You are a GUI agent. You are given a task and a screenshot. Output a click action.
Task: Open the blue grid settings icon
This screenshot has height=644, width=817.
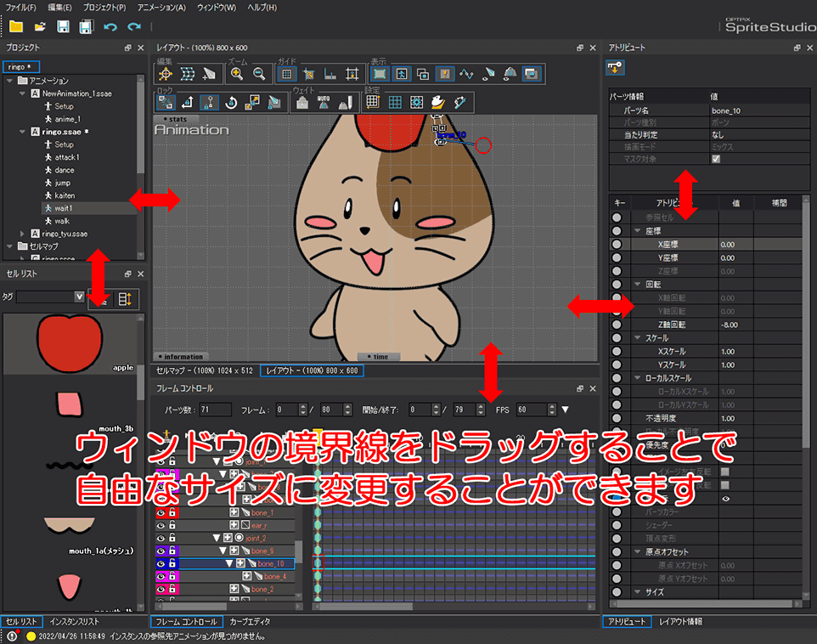395,102
